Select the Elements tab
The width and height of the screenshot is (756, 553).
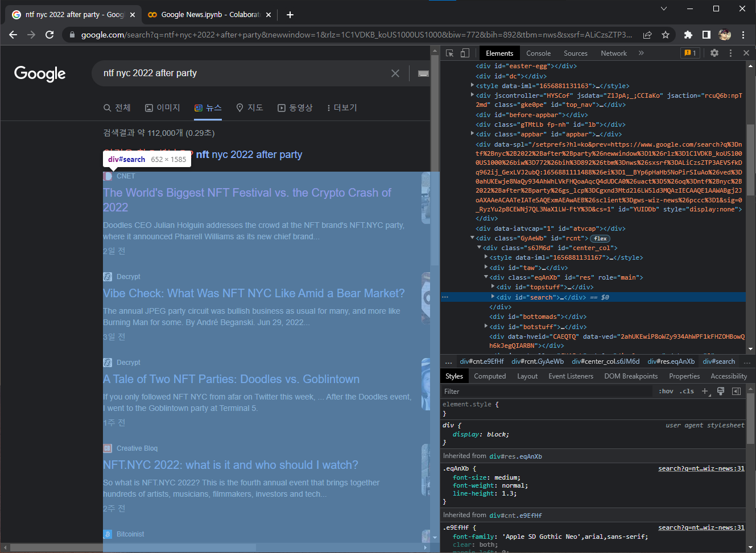499,53
